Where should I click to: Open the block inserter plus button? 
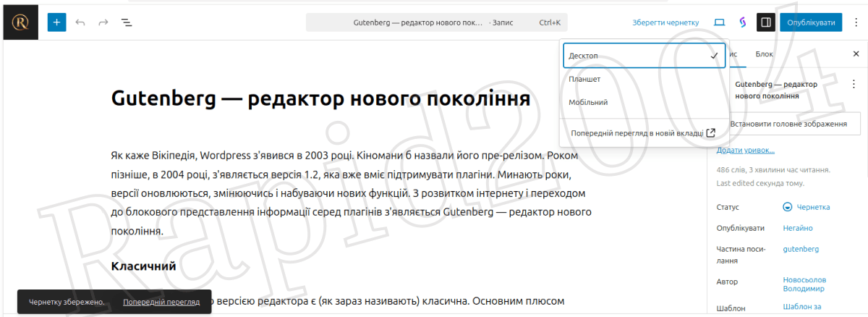pos(57,22)
